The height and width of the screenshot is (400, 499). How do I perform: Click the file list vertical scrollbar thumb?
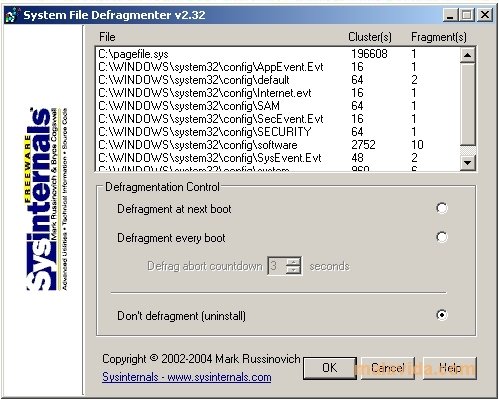tap(467, 104)
